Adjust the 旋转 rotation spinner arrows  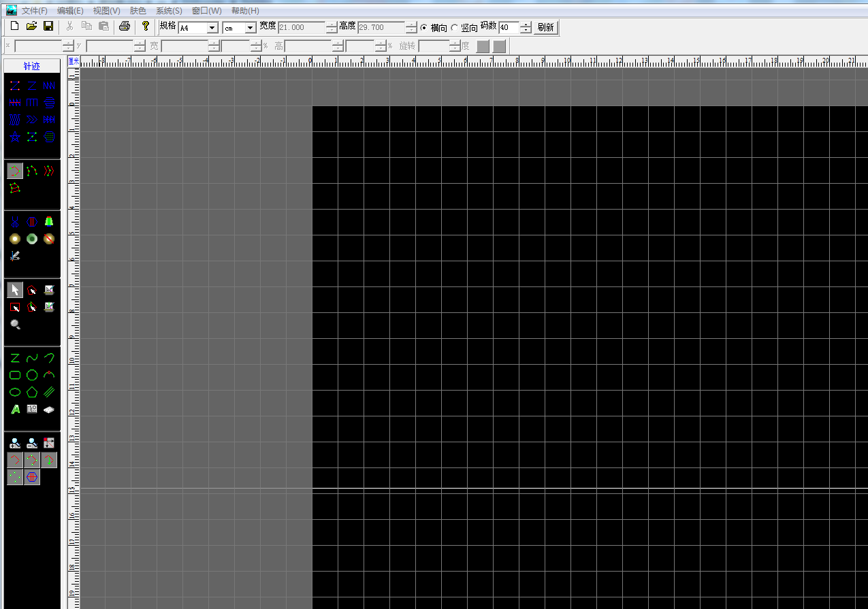(455, 46)
